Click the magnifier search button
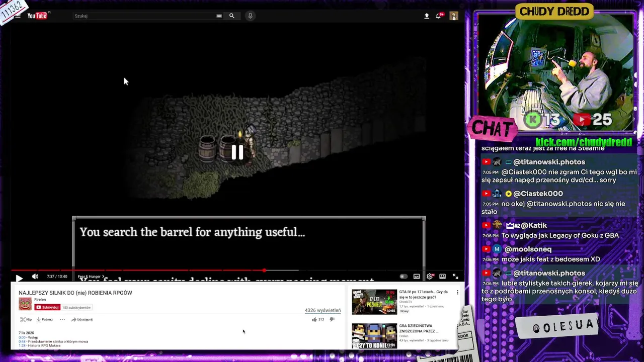This screenshot has height=362, width=644. coord(232,16)
